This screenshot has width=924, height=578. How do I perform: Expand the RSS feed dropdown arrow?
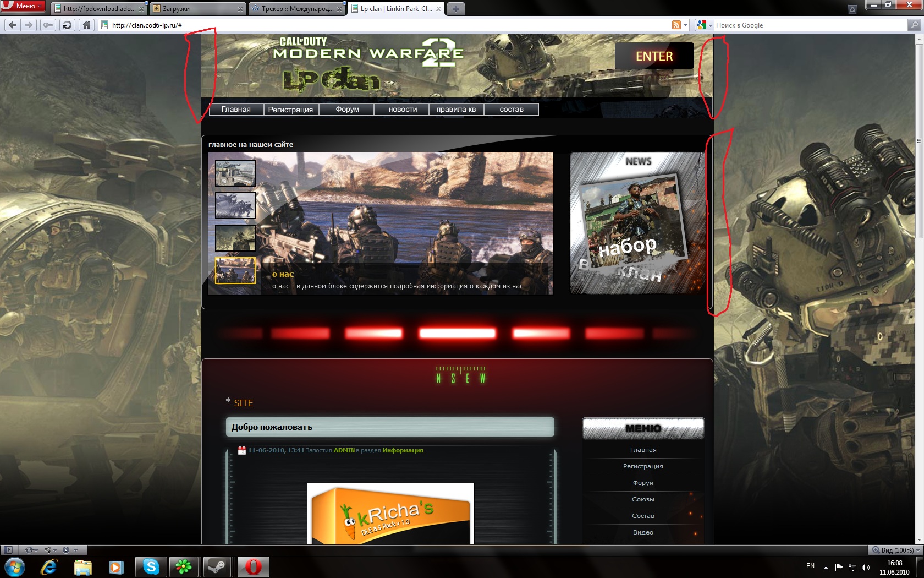[x=686, y=25]
